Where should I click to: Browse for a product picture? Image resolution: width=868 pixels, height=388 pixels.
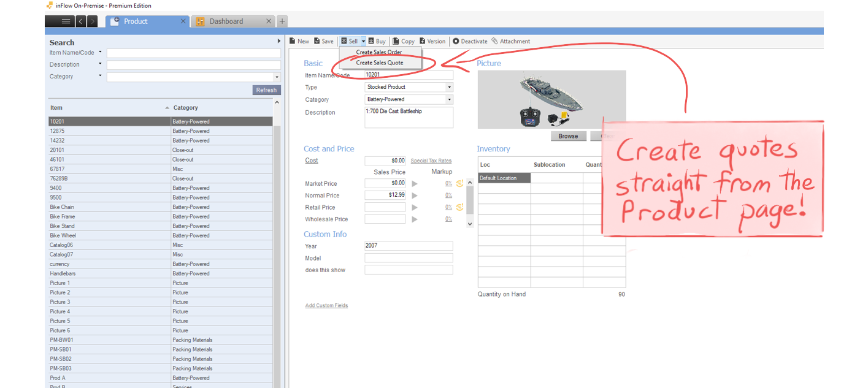[x=568, y=136]
